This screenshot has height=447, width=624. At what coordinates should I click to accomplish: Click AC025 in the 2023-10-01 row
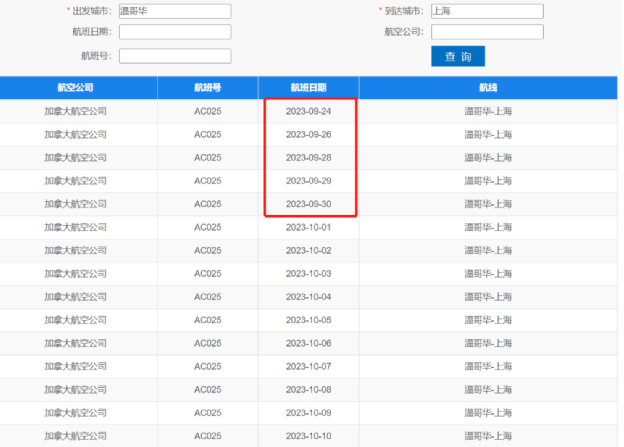coord(207,227)
